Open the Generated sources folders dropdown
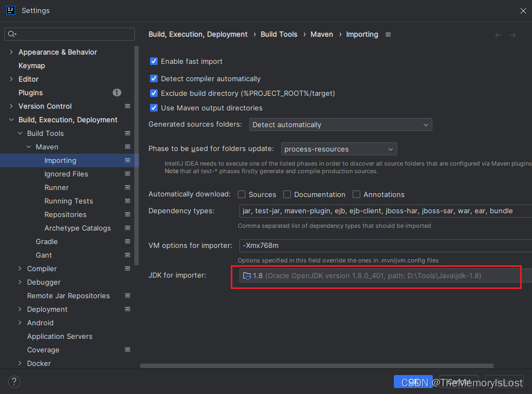The height and width of the screenshot is (394, 532). (x=340, y=125)
